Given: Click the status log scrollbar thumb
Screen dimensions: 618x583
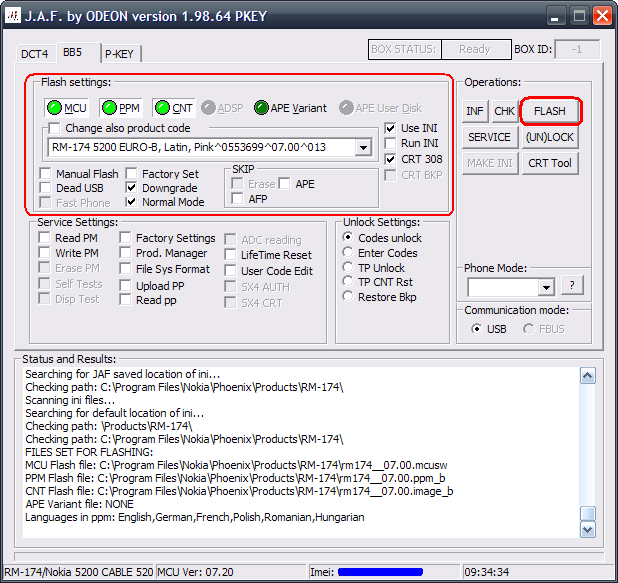Looking at the screenshot, I should point(588,513).
